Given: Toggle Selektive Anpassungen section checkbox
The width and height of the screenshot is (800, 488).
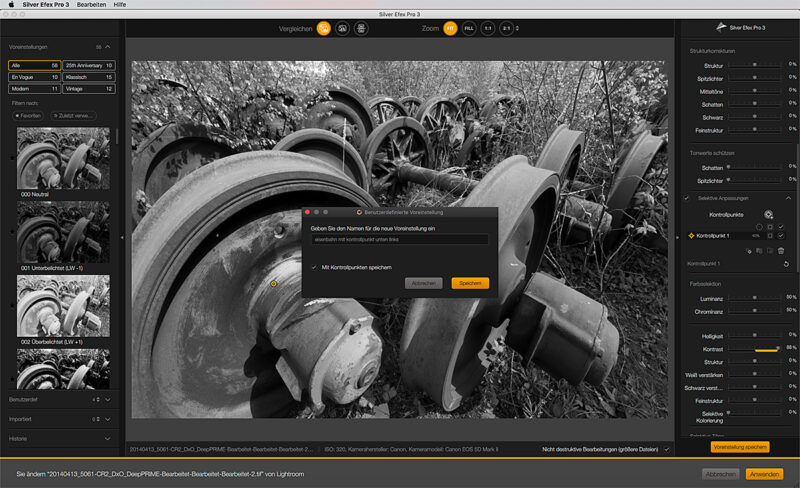Looking at the screenshot, I should pyautogui.click(x=687, y=198).
